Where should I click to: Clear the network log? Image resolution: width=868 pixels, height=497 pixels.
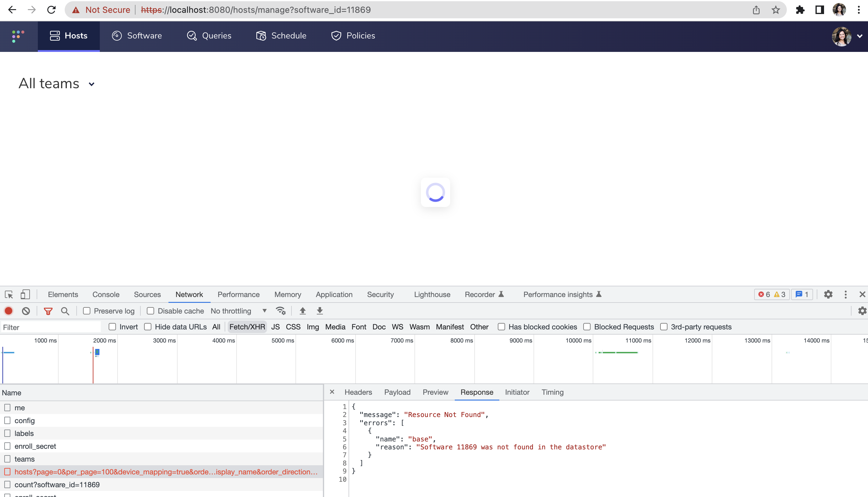[26, 311]
